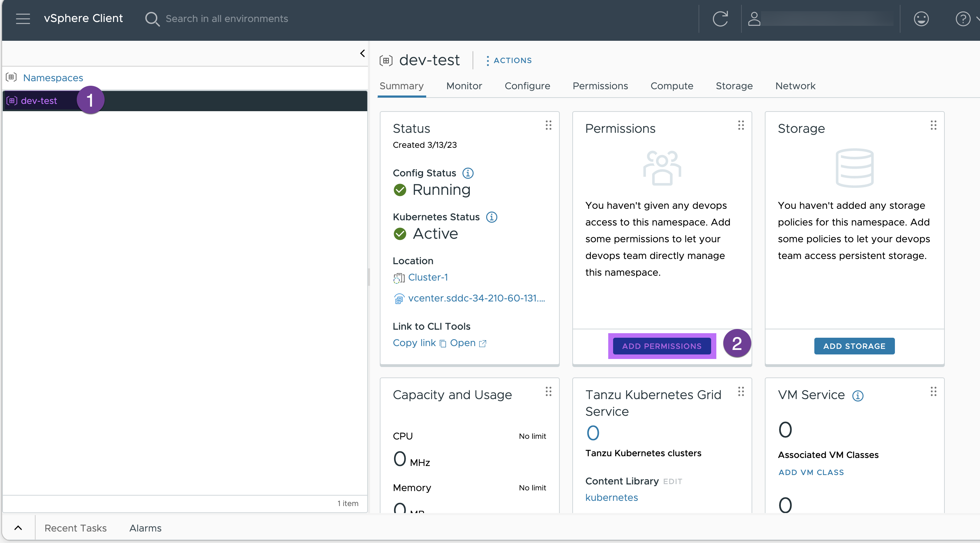Switch to the Configure tab
Image resolution: width=980 pixels, height=543 pixels.
[x=528, y=86]
